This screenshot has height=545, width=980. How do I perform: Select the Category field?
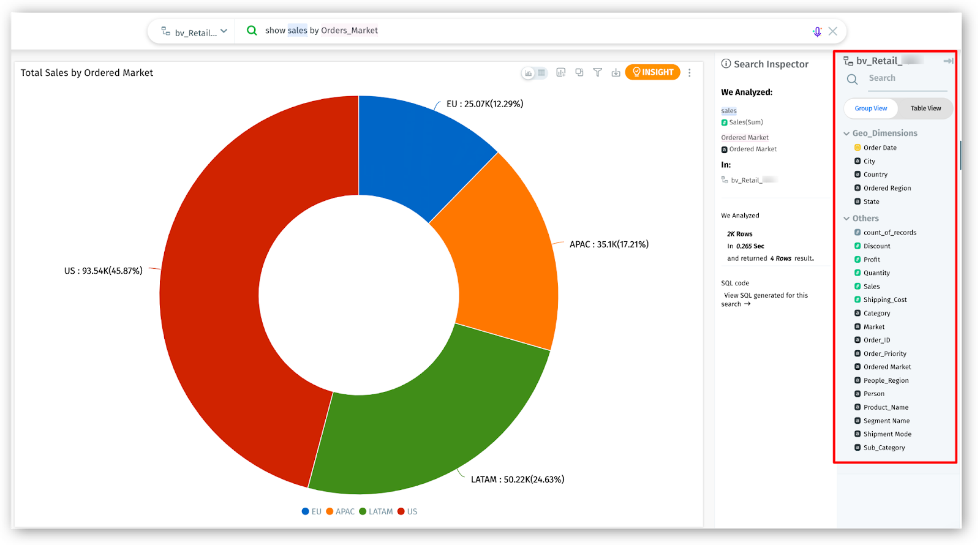(876, 314)
